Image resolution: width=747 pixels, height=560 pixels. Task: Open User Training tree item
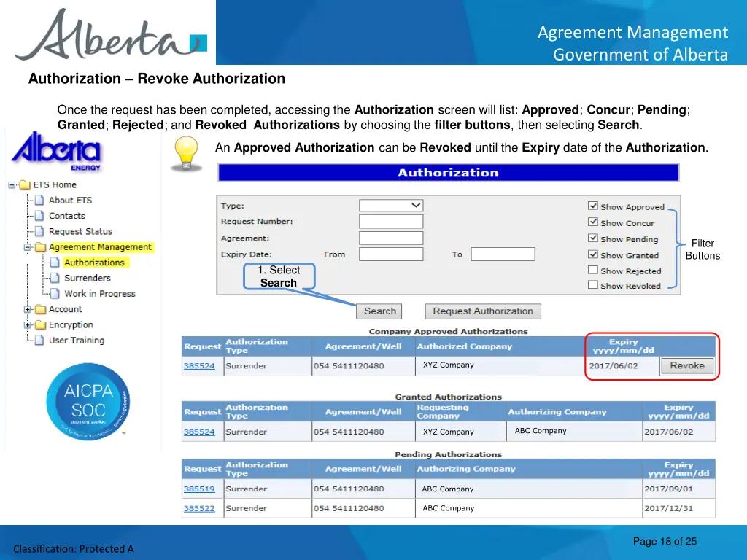pos(77,341)
